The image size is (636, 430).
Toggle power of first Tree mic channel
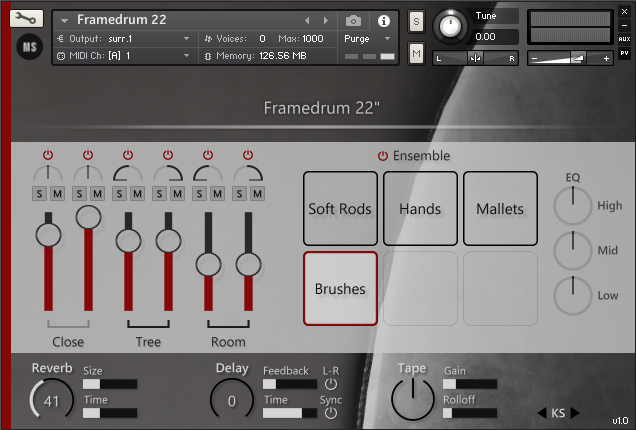click(128, 155)
